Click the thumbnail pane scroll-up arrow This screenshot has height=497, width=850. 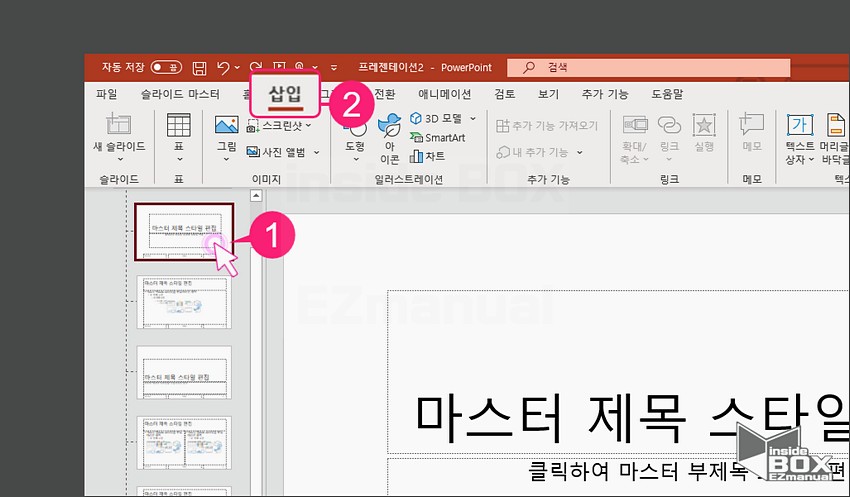point(256,196)
